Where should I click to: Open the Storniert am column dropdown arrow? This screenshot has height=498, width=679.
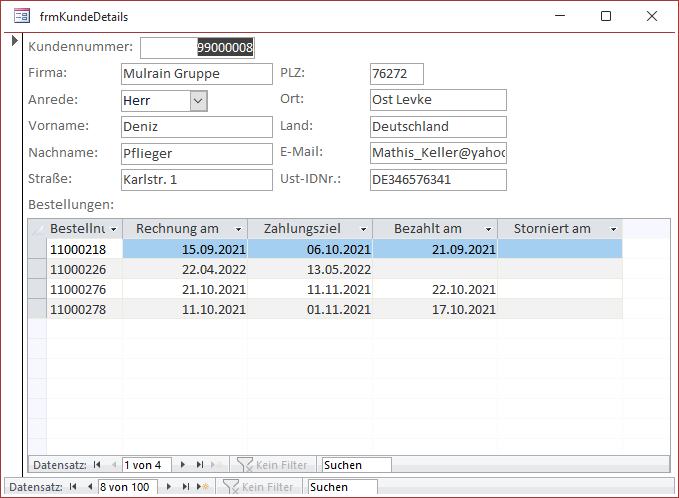613,229
